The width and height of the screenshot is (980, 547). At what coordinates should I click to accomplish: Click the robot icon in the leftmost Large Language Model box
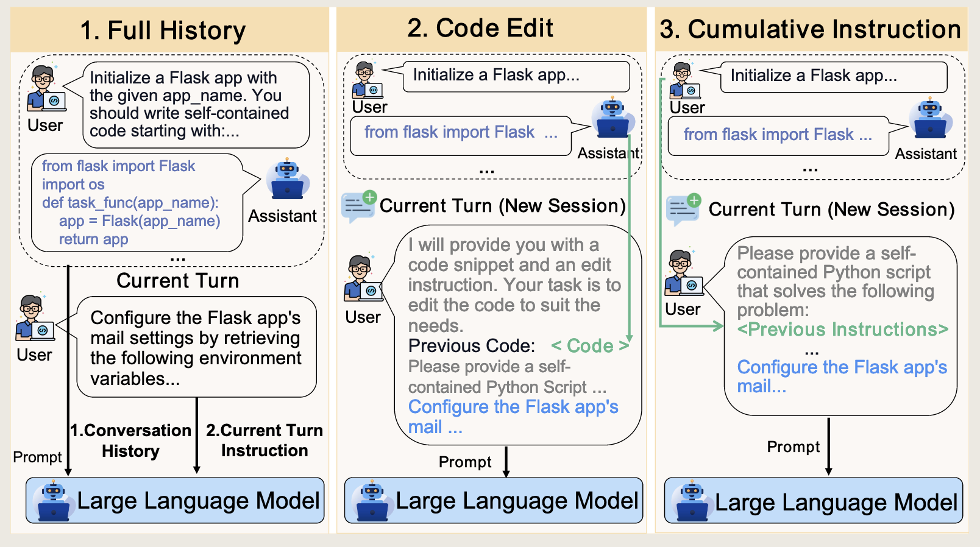[53, 501]
